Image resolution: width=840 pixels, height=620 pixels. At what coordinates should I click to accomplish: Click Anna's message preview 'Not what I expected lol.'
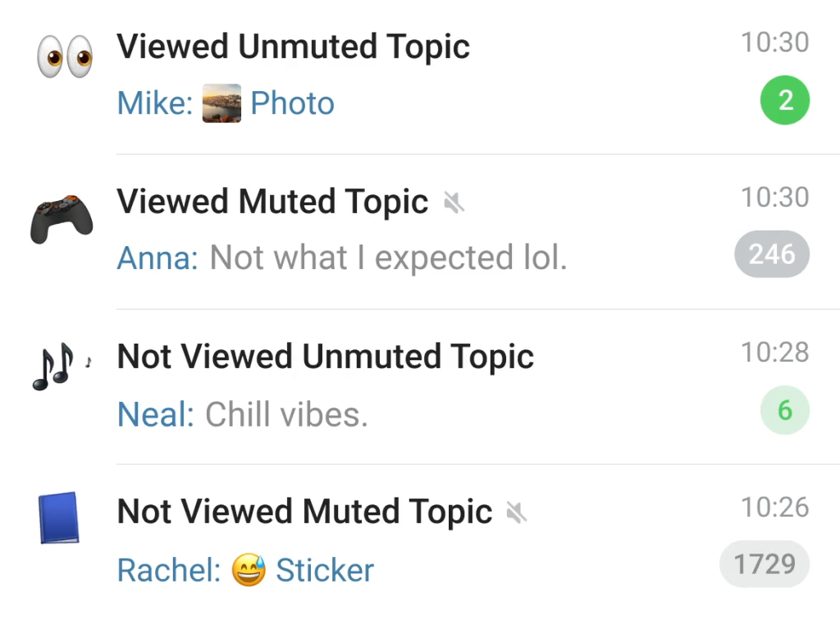coord(388,258)
